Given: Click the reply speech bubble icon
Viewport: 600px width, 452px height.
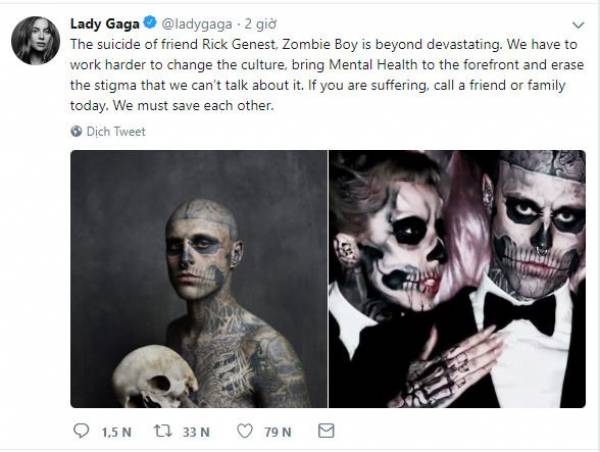Looking at the screenshot, I should point(82,431).
